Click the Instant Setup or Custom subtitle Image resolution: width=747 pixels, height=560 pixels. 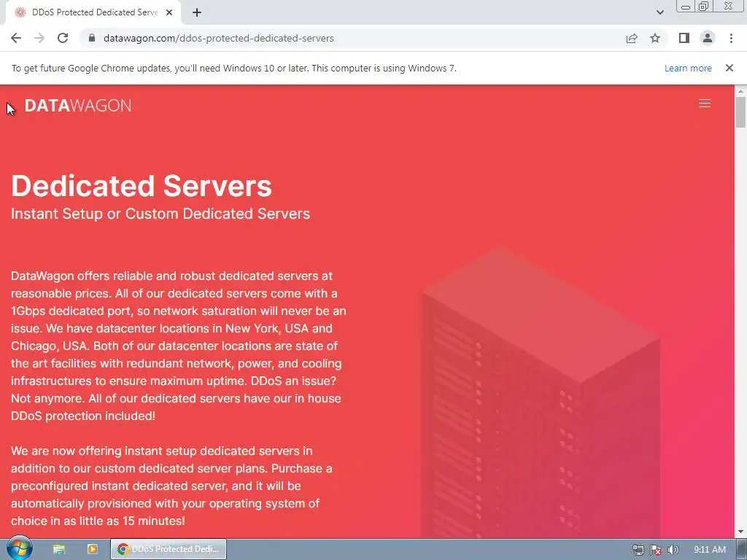(x=160, y=214)
